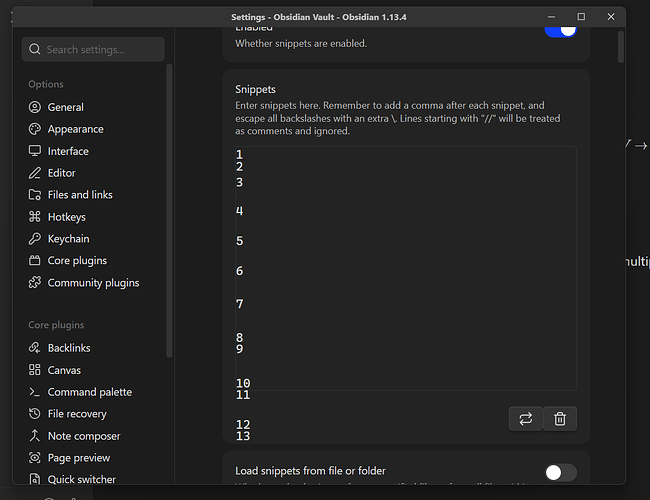Click the Editor pencil icon
650x500 pixels.
35,173
